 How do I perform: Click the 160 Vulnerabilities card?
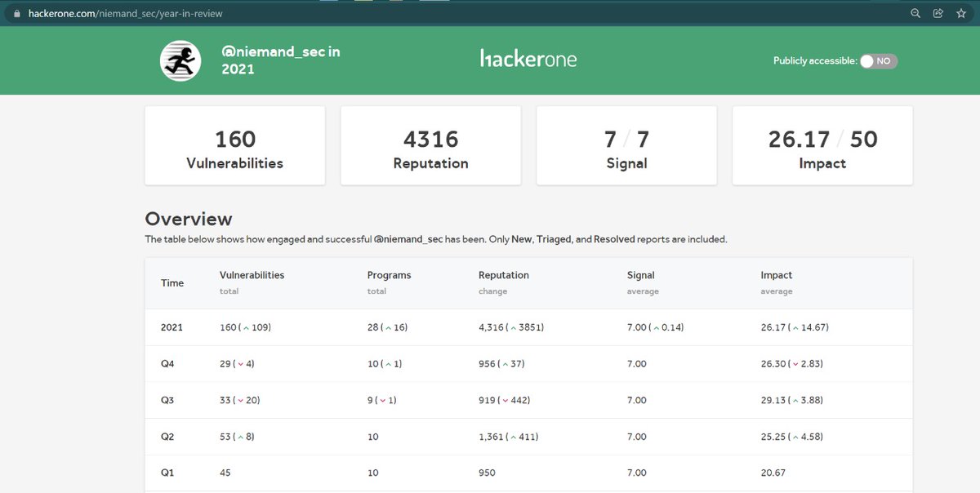pyautogui.click(x=235, y=145)
